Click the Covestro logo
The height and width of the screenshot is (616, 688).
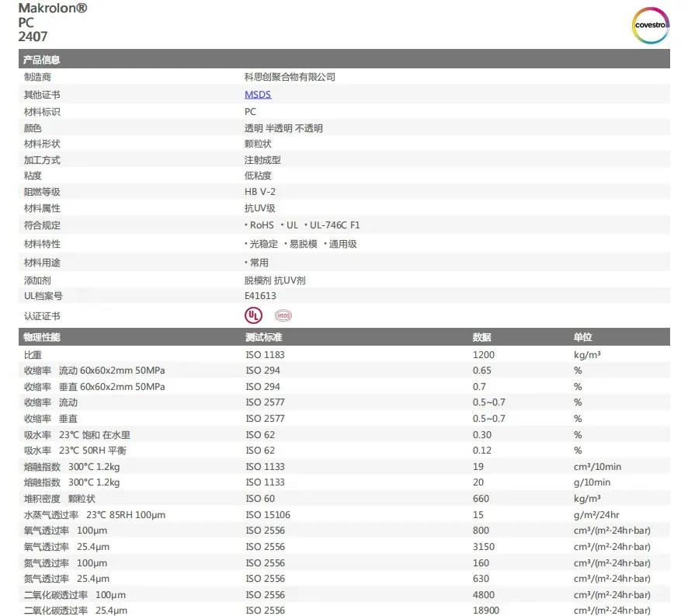pos(650,25)
